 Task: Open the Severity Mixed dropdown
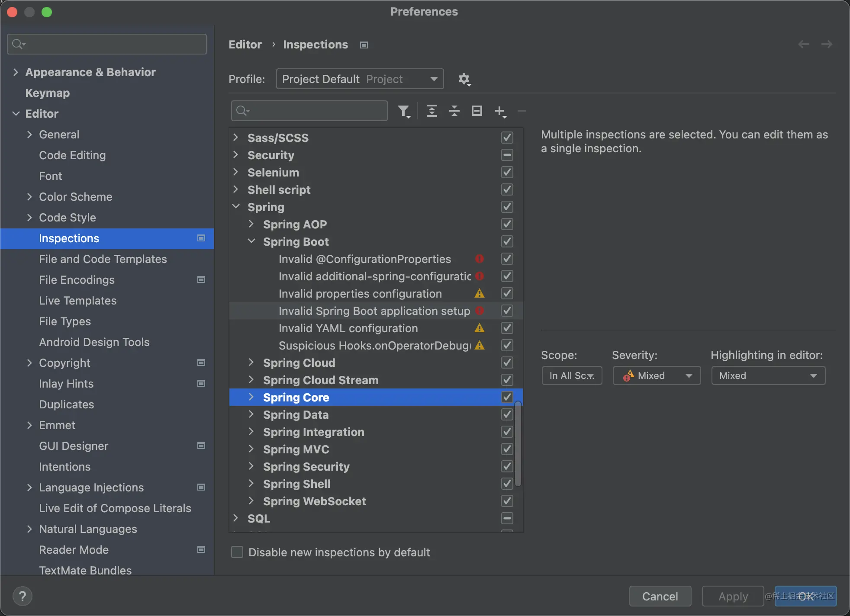[656, 375]
